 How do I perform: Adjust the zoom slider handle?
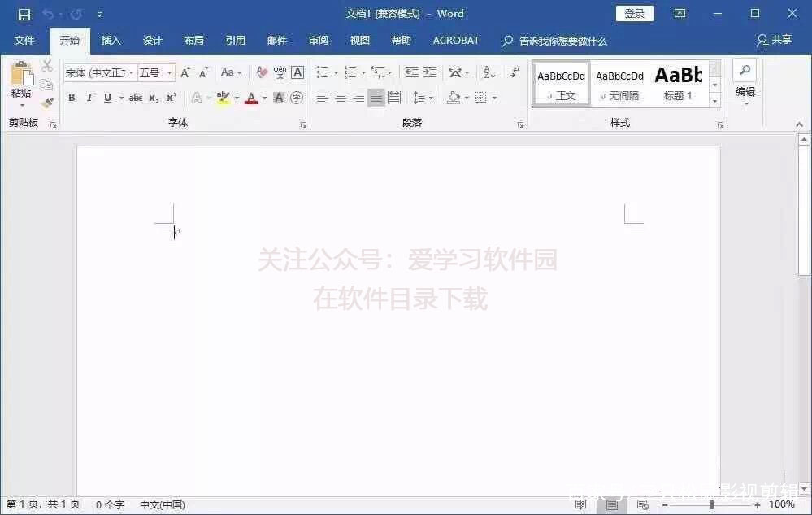[711, 504]
